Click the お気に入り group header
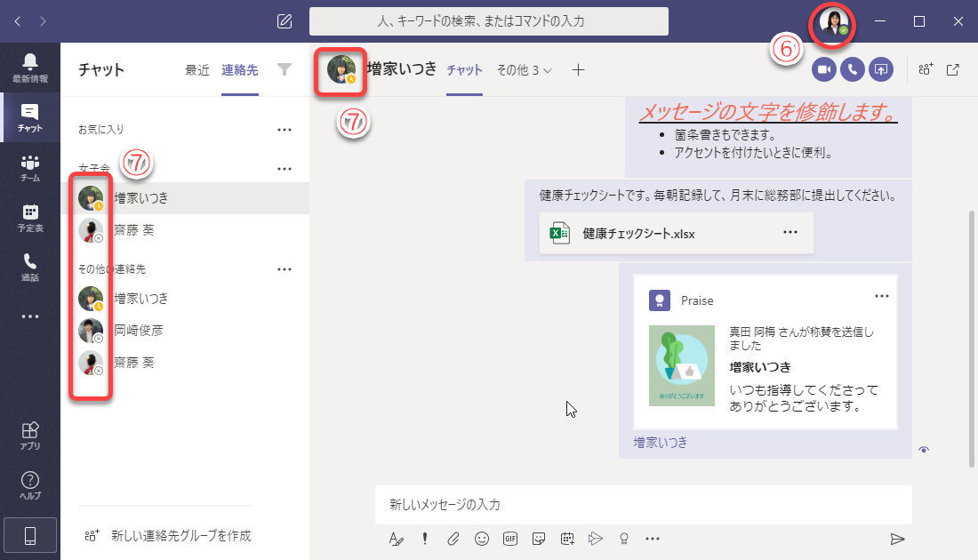The width and height of the screenshot is (978, 560). 101,130
